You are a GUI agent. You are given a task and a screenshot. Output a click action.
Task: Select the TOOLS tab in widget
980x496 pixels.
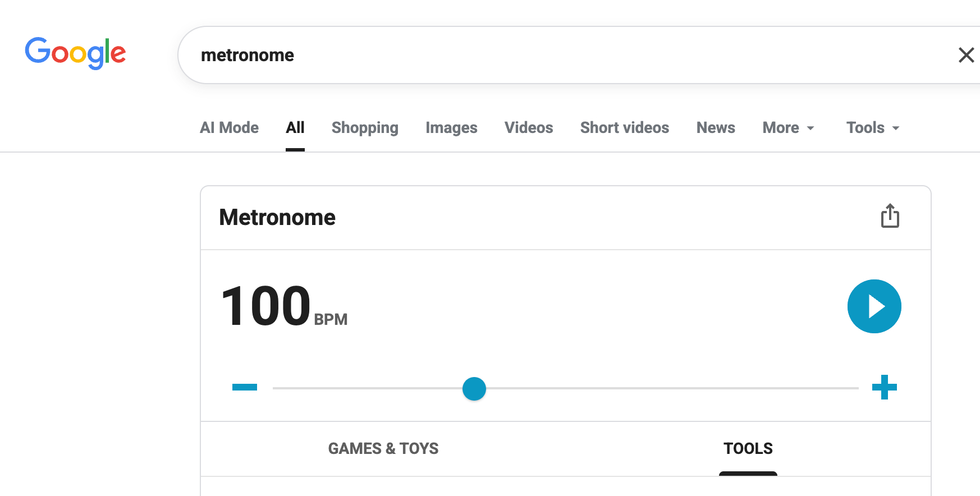[x=748, y=448]
